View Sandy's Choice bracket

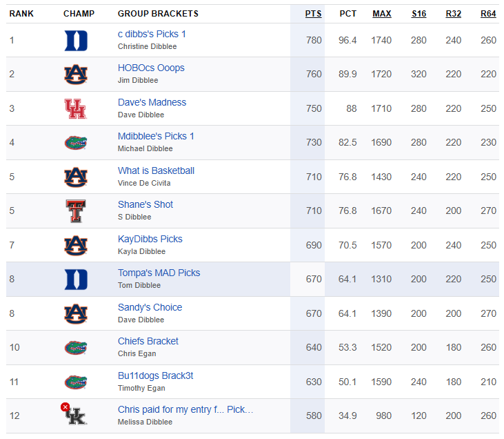tap(150, 307)
